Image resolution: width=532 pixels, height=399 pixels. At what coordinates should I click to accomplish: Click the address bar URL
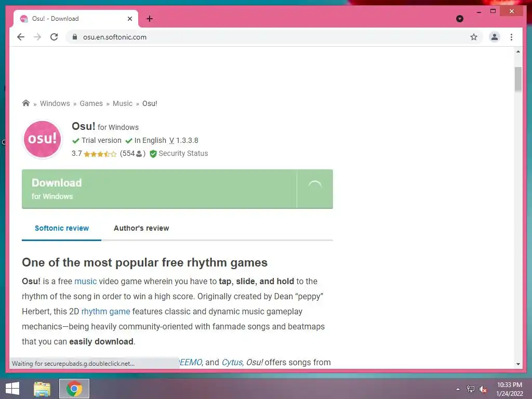click(x=115, y=37)
